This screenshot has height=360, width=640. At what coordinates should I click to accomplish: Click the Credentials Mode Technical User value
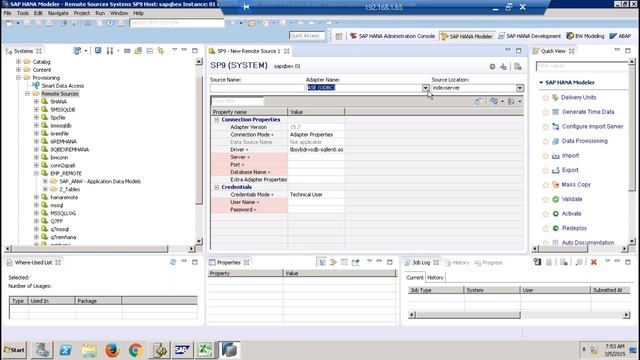316,195
